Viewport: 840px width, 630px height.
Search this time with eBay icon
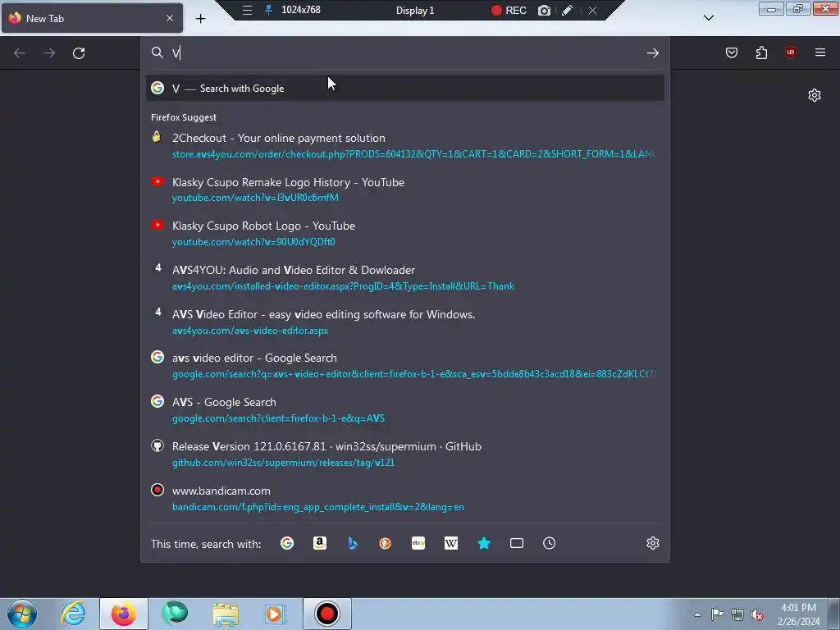pyautogui.click(x=418, y=543)
